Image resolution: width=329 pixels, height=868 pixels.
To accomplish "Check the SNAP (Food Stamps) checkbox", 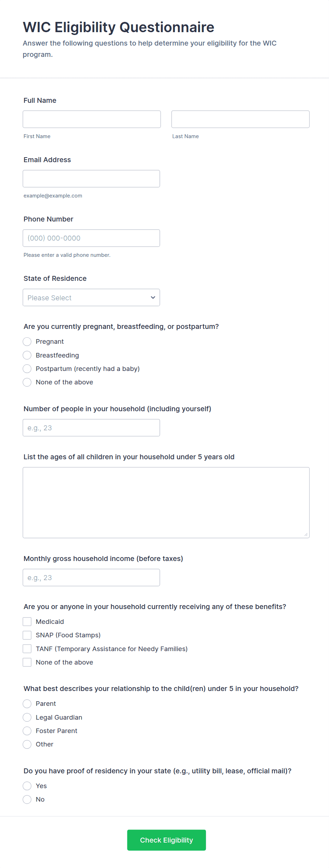I will (x=27, y=635).
